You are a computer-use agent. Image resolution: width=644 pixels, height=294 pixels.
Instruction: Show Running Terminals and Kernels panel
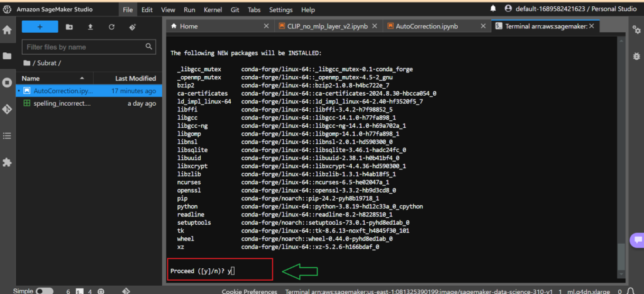click(7, 82)
